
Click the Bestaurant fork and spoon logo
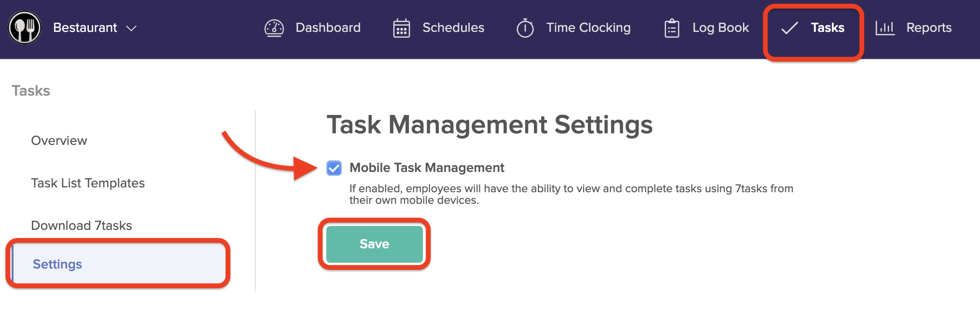(x=25, y=28)
